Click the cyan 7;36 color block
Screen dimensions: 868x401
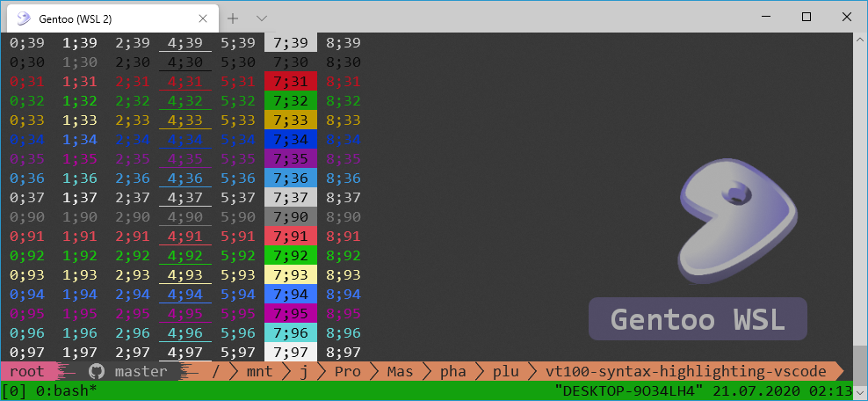coord(291,178)
